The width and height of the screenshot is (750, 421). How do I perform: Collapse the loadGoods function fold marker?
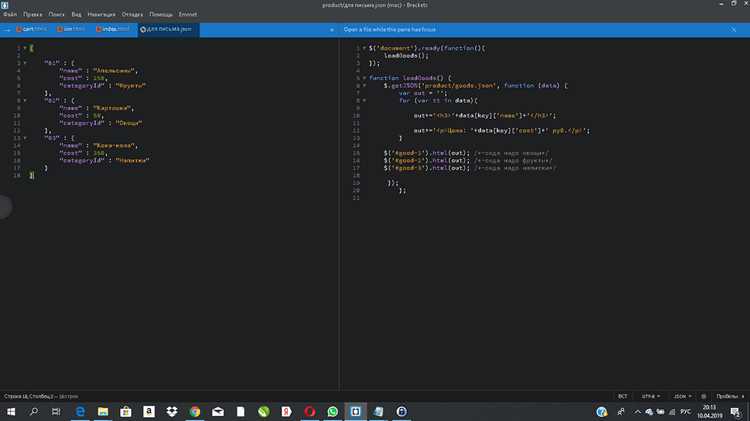(x=364, y=78)
